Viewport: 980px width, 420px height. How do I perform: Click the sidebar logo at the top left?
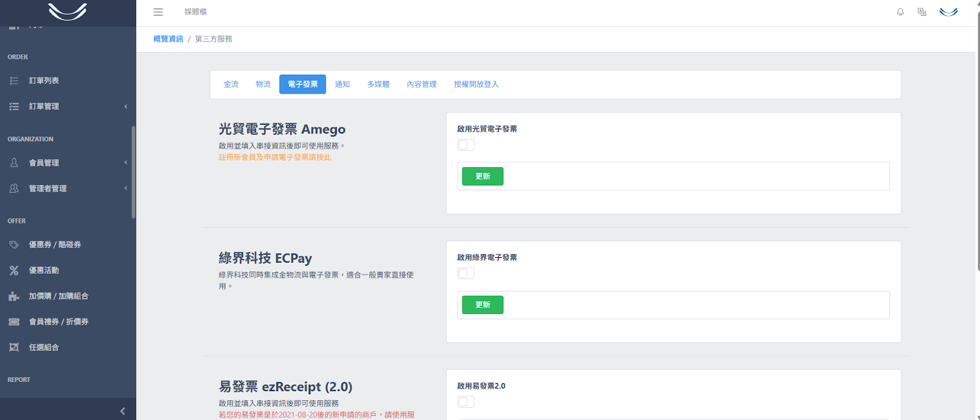tap(67, 12)
